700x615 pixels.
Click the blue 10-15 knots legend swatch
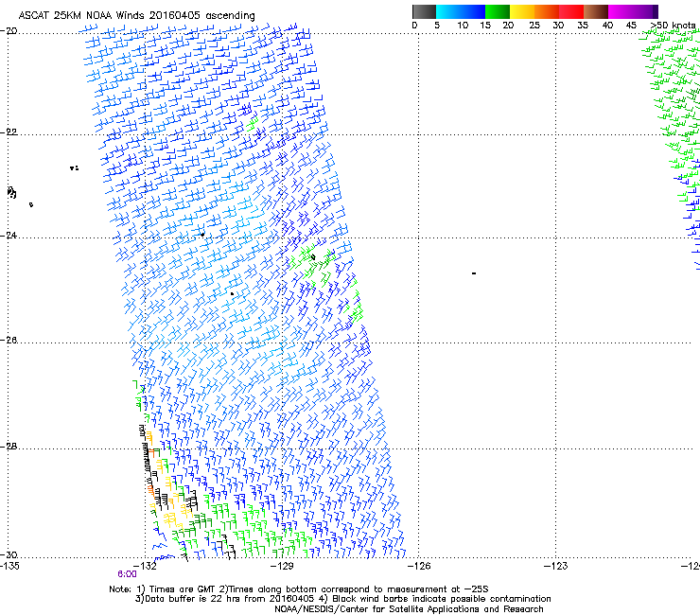tap(473, 11)
